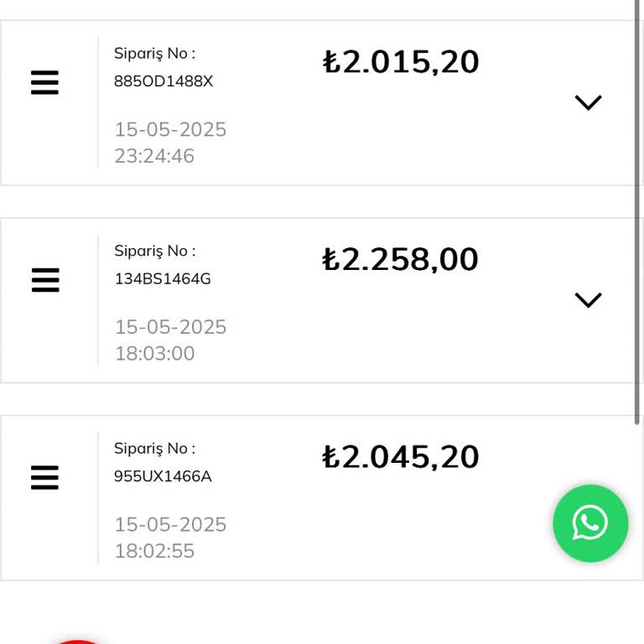The width and height of the screenshot is (644, 644).
Task: Click the vertical scrollbar on the right edge
Action: click(x=638, y=210)
